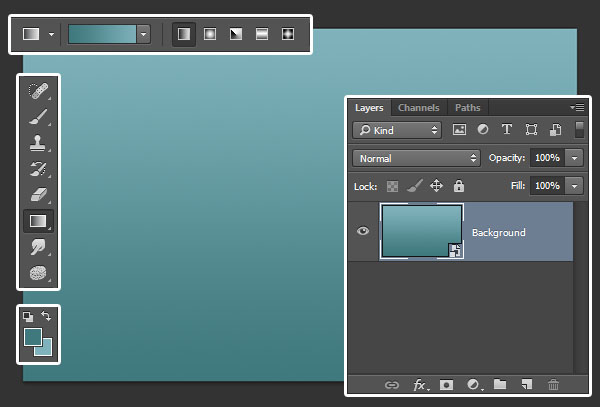
Task: Select the Sponge tool
Action: [38, 272]
